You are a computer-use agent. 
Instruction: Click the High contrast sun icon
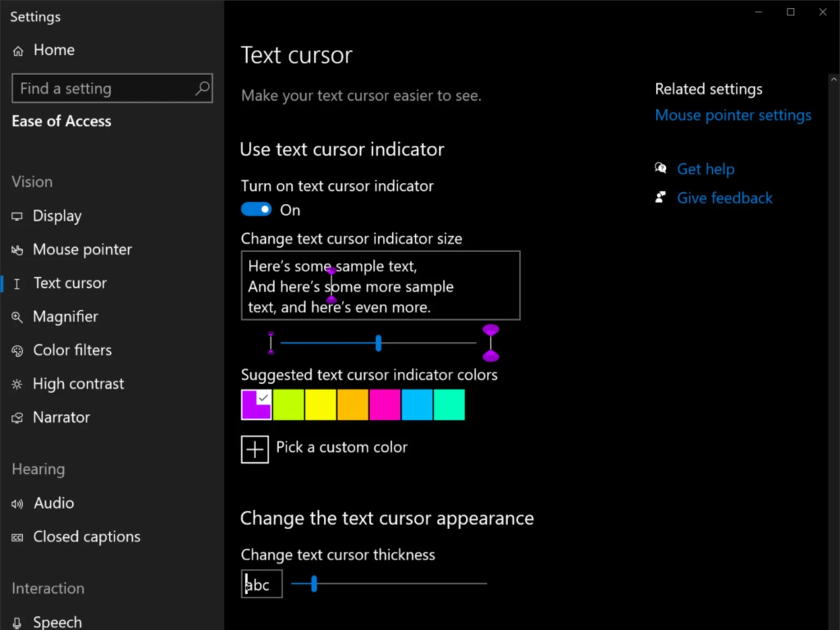click(17, 384)
